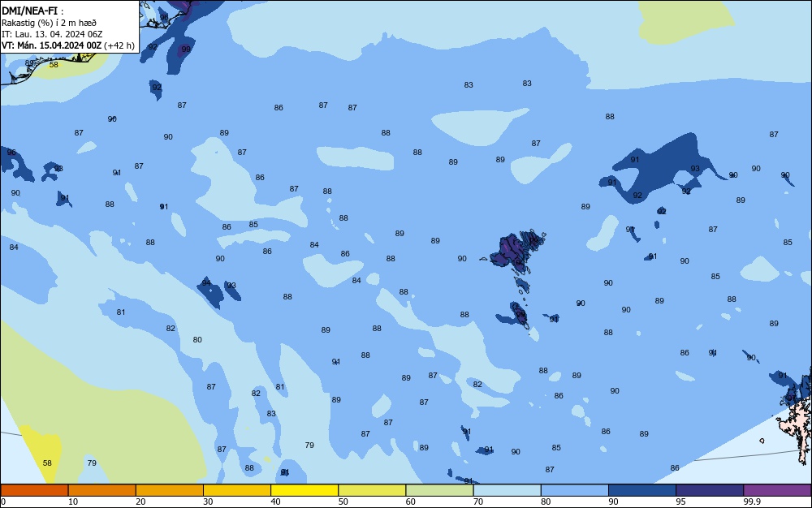This screenshot has width=812, height=508.
Task: Click the light orange 20–30 legend segment
Action: [x=170, y=490]
